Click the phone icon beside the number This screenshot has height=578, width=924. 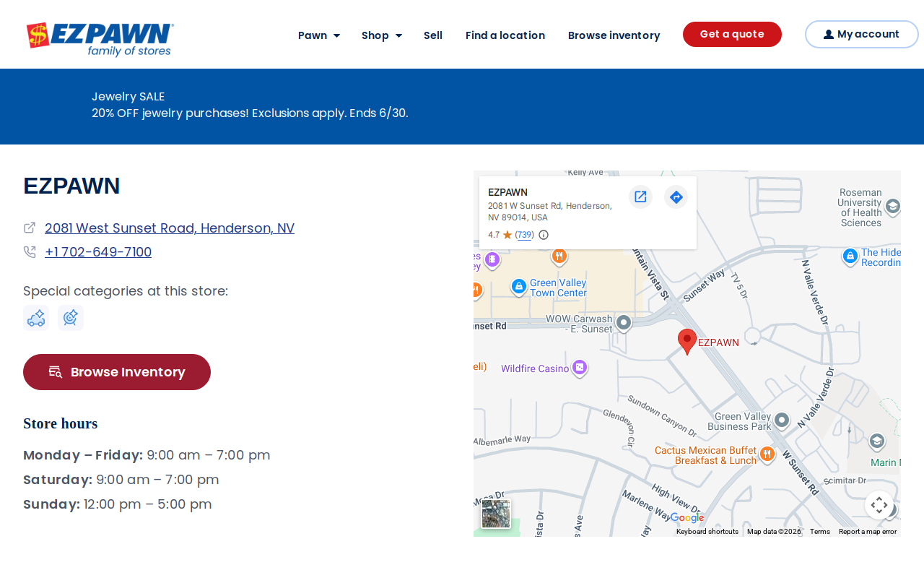coord(30,252)
